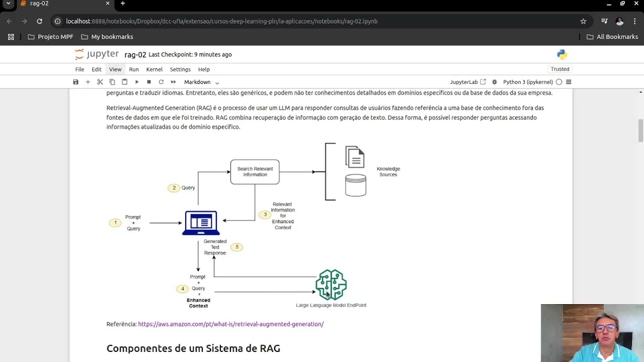Viewport: 644px width, 362px height.
Task: Click the webcam video overlay
Action: (592, 333)
